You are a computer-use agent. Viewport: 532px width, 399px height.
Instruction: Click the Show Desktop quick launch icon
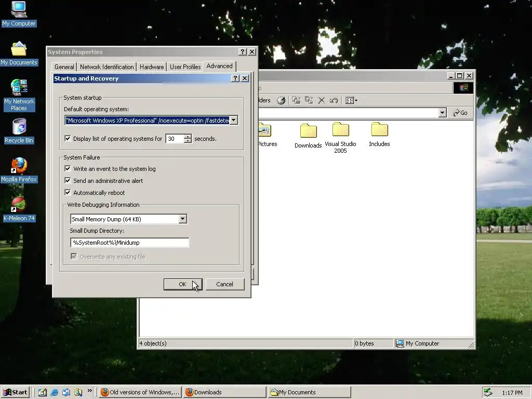pyautogui.click(x=43, y=392)
